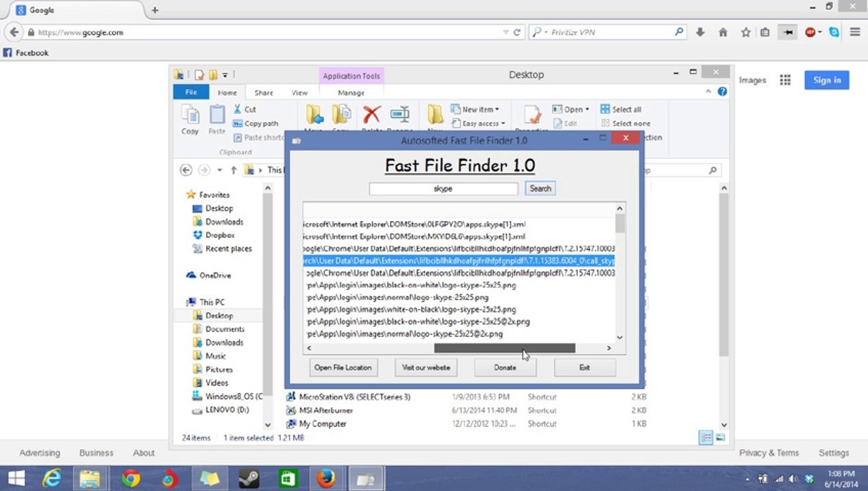The image size is (868, 491).
Task: Click Explorer's Up one level arrow
Action: [x=234, y=170]
